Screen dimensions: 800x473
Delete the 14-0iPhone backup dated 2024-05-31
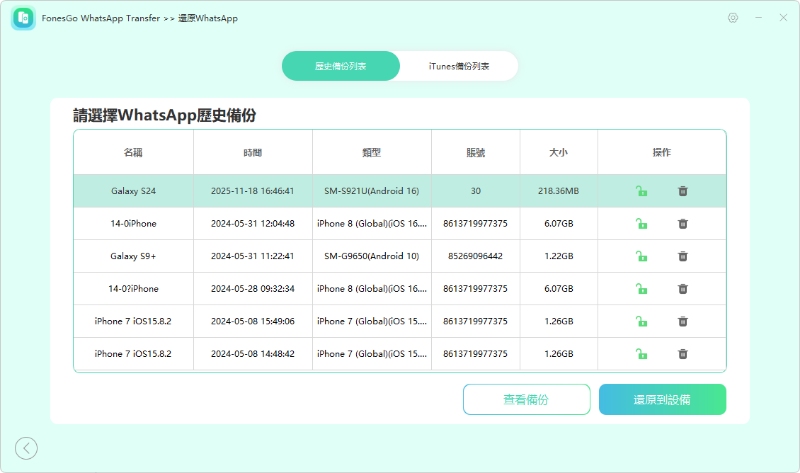pyautogui.click(x=683, y=223)
